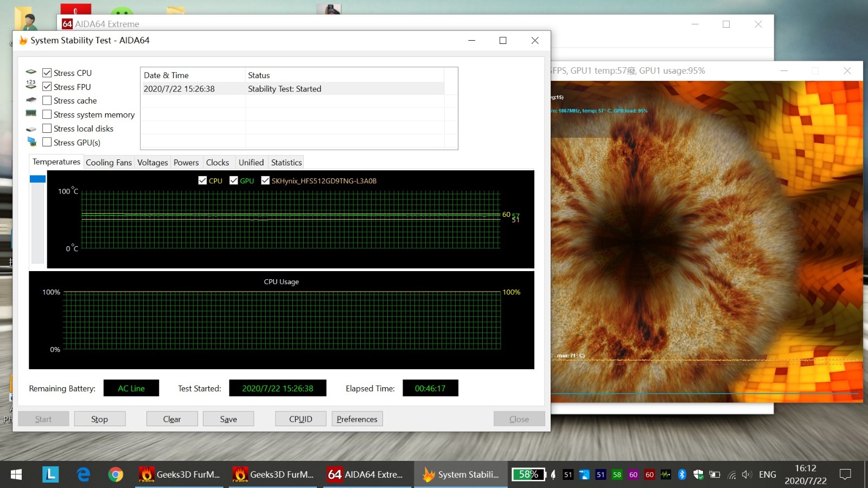Click the disabled Start button
This screenshot has width=868, height=488.
pos(43,419)
